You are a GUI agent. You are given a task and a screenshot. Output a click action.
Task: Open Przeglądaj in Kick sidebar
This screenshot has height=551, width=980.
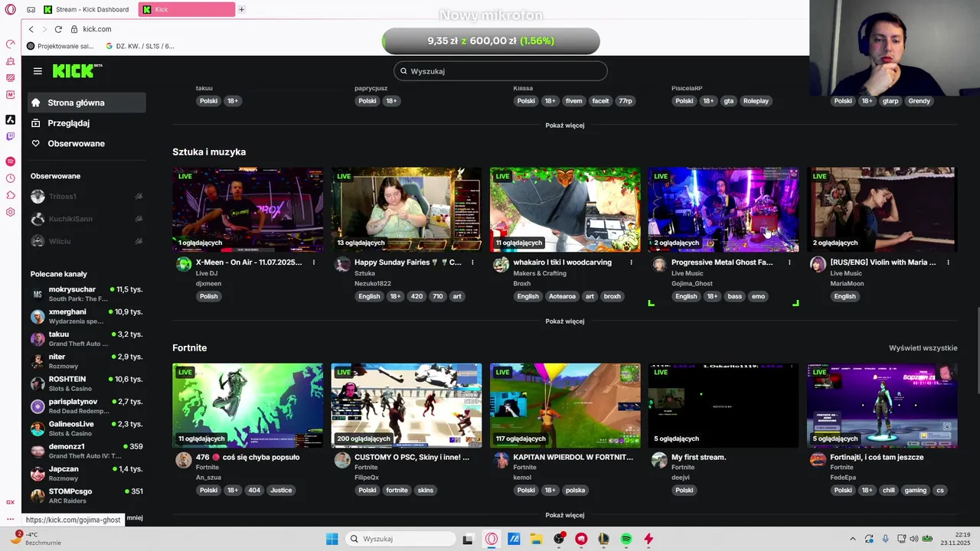click(x=86, y=123)
